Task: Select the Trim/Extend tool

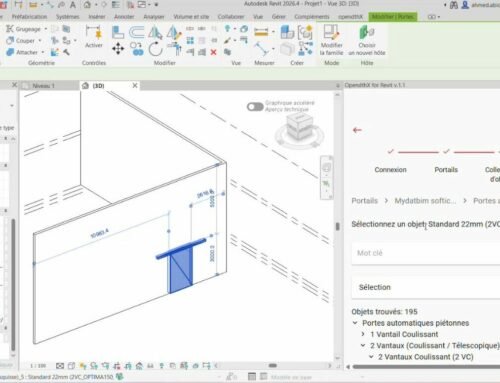Action: click(174, 50)
